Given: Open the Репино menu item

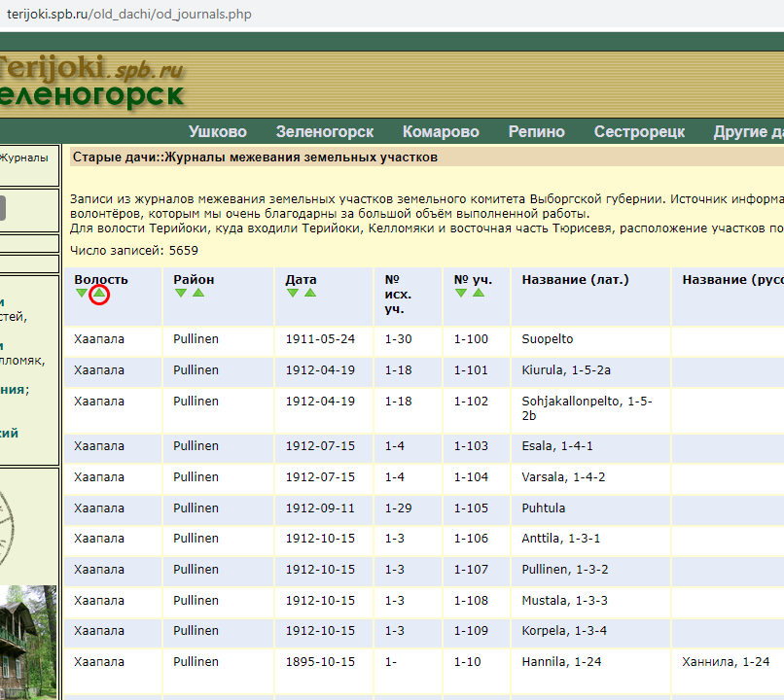Looking at the screenshot, I should [536, 132].
